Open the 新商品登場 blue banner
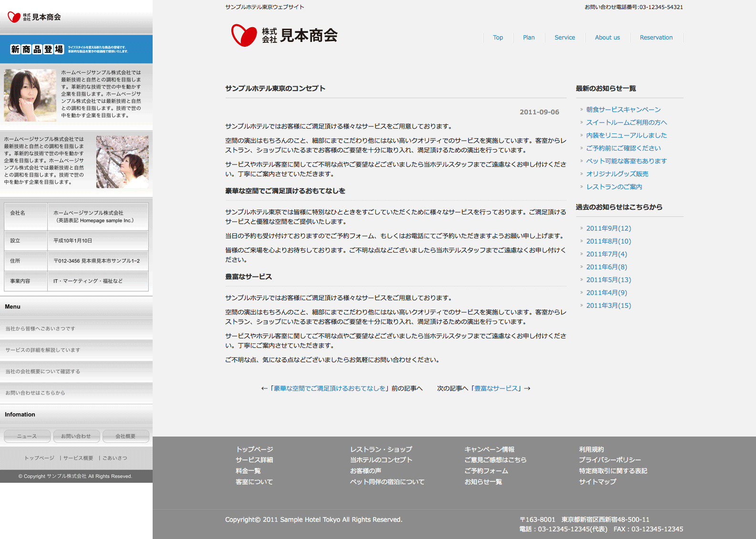756x539 pixels. [76, 49]
